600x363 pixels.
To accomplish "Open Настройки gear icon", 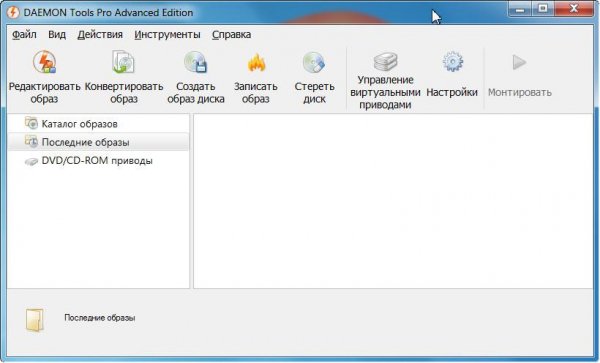I will pyautogui.click(x=453, y=62).
